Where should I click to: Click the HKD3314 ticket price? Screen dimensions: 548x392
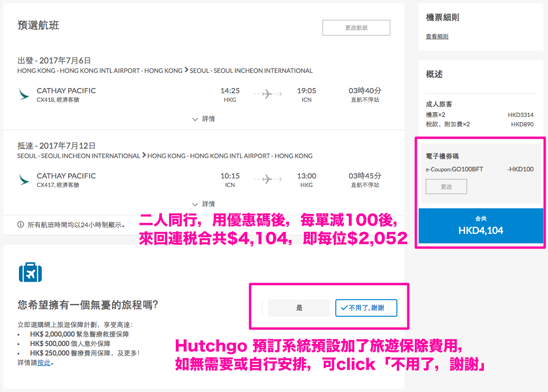(521, 115)
